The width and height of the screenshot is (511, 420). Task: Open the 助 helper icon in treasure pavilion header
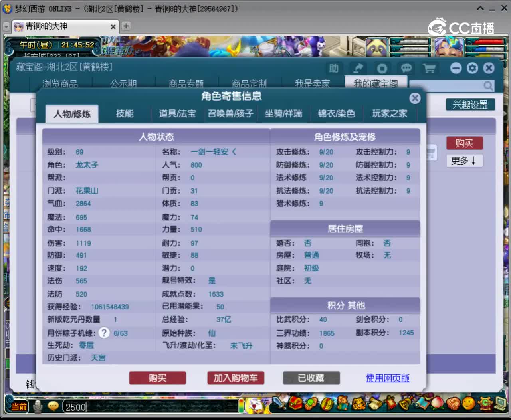(x=334, y=69)
